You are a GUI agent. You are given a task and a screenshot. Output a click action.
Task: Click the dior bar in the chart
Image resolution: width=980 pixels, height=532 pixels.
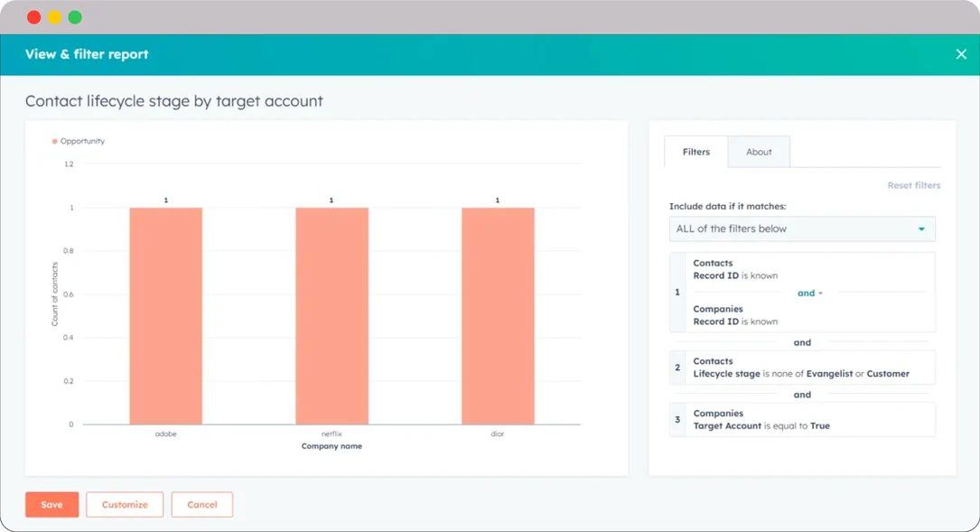pyautogui.click(x=498, y=316)
